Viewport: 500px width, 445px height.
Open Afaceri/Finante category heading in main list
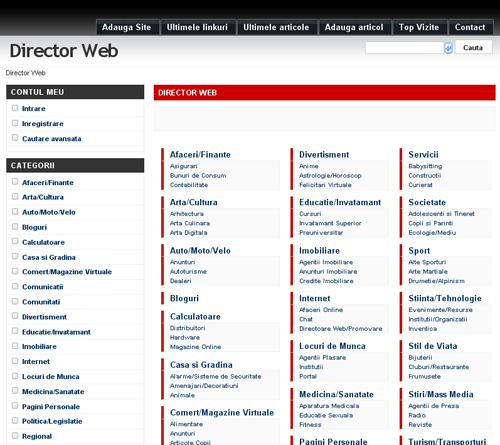click(200, 155)
